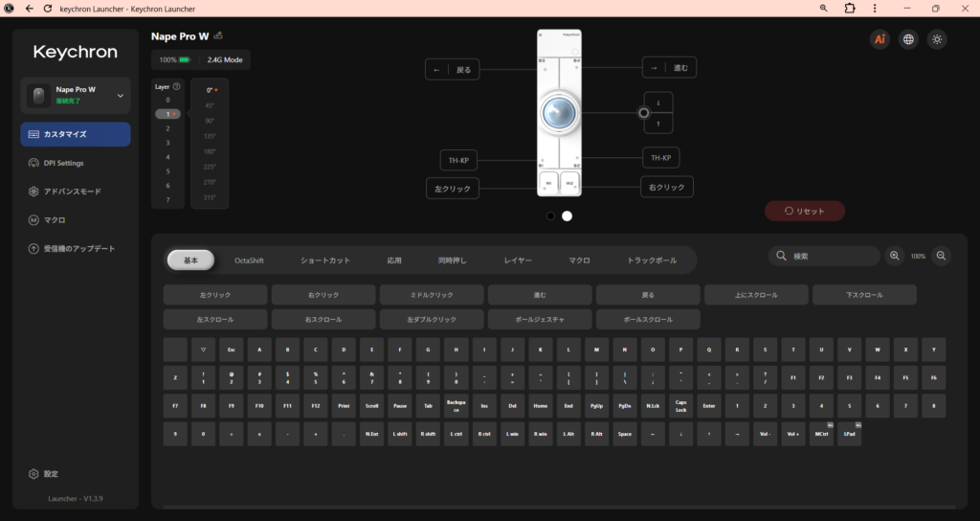Pick the Backspace key in the key grid
Image resolution: width=980 pixels, height=521 pixels.
pyautogui.click(x=457, y=406)
